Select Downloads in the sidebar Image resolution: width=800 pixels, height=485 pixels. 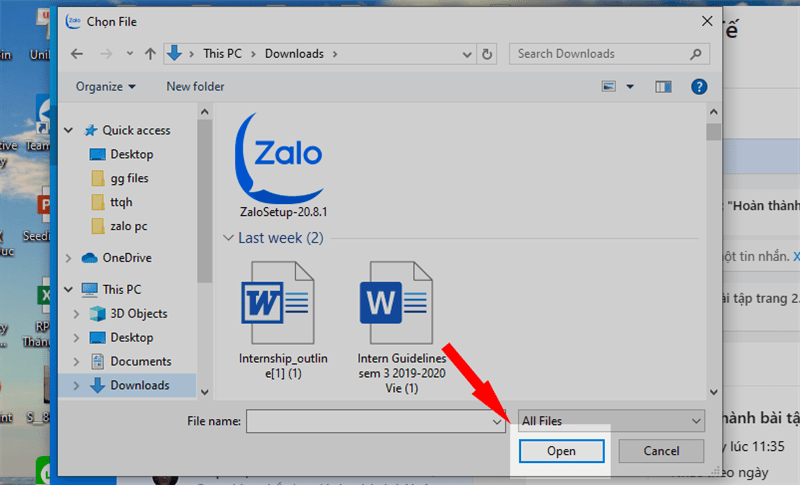tap(140, 386)
